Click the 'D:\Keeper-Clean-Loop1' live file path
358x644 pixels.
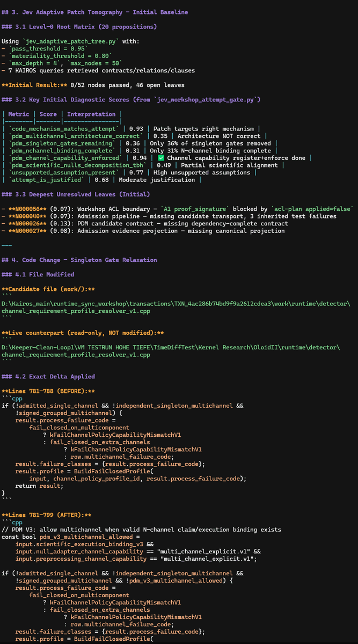pyautogui.click(x=171, y=351)
